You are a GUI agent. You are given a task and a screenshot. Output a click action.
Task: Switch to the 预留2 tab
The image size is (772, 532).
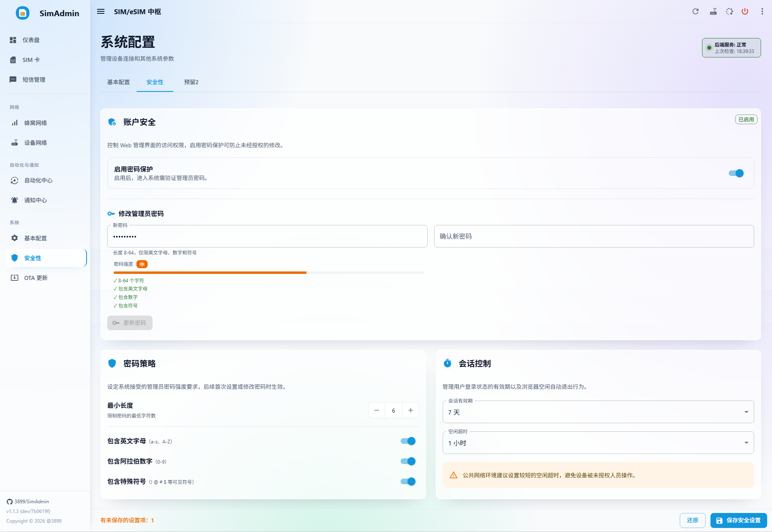(191, 82)
